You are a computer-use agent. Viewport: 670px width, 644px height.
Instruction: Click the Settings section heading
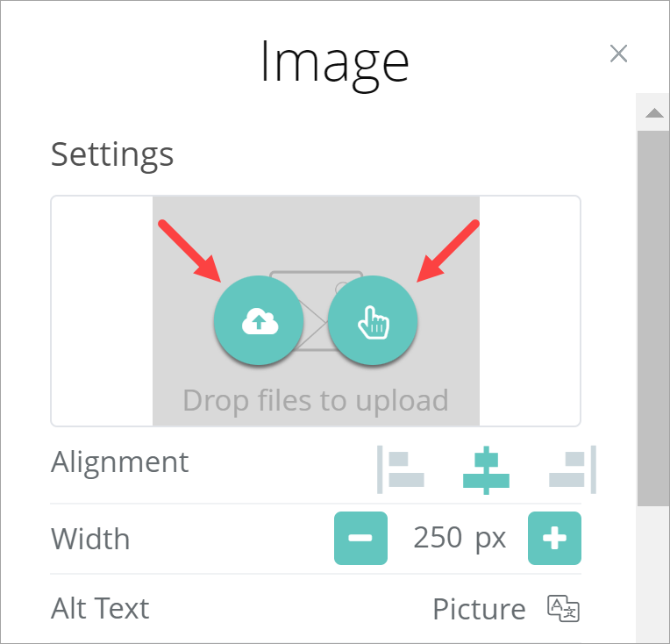(x=112, y=154)
